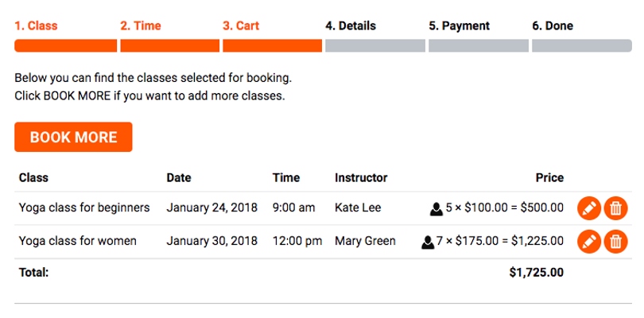Click the person icon in the $1,225.00 row

tap(427, 242)
